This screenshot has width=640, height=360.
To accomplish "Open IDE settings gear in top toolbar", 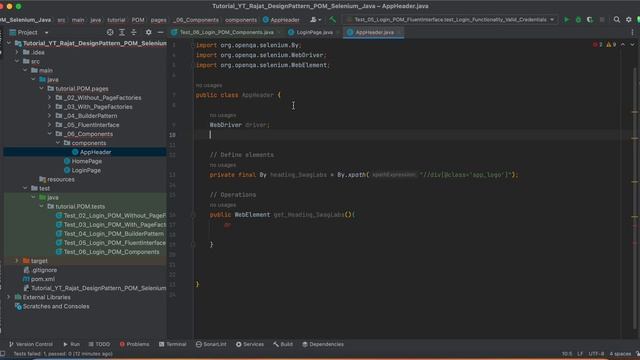I will (x=629, y=20).
